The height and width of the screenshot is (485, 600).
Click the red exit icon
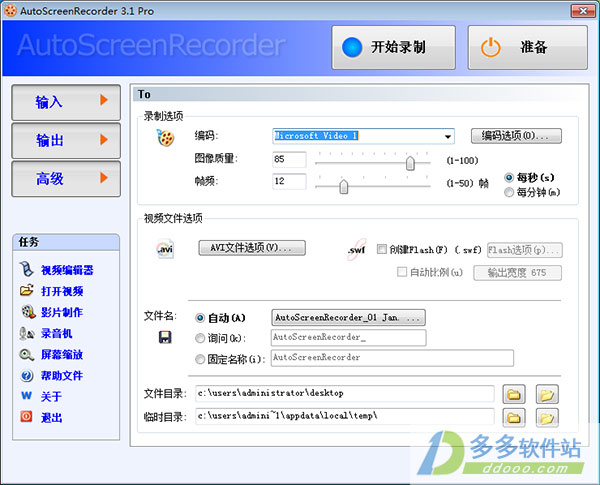tap(26, 416)
